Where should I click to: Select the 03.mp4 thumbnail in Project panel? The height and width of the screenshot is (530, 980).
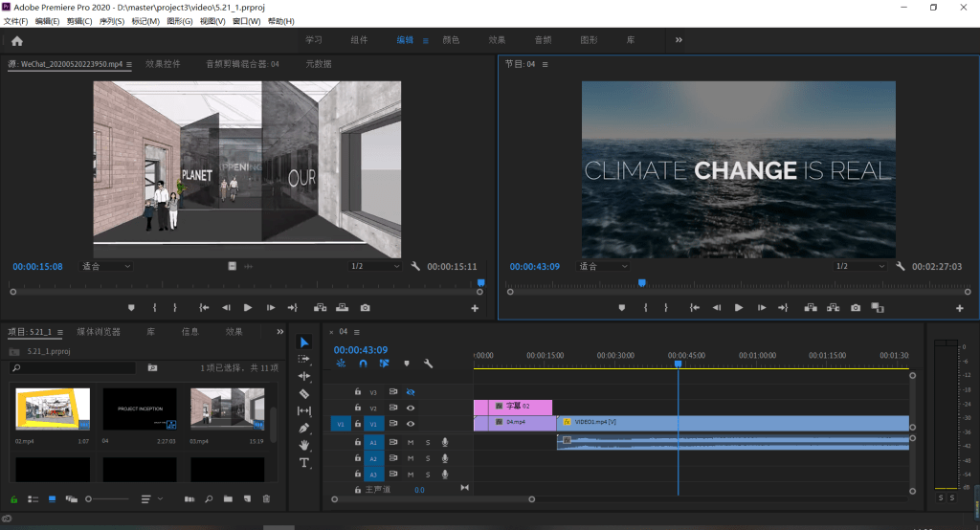pyautogui.click(x=228, y=409)
